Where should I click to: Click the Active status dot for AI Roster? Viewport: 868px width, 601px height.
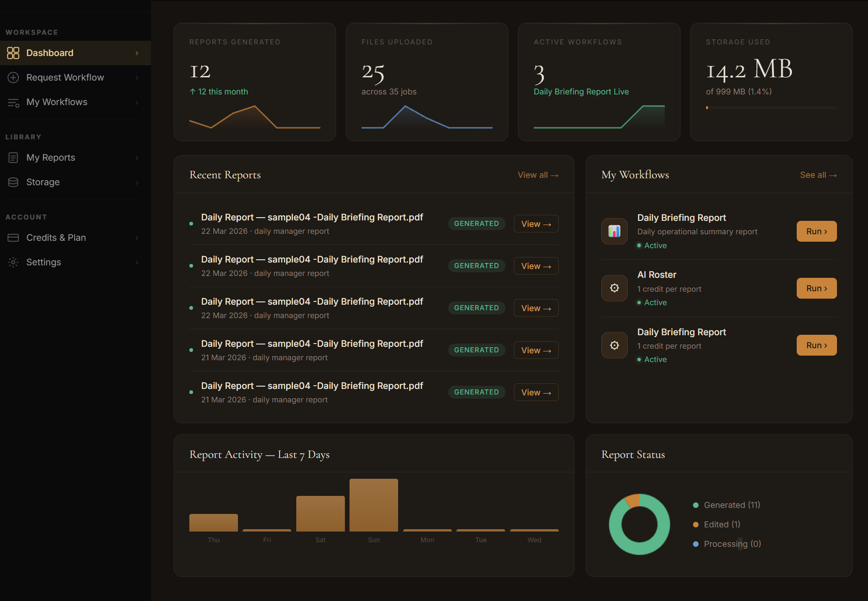640,302
